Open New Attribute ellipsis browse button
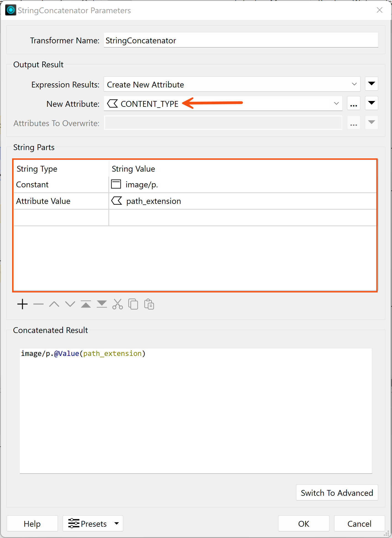Screen dimensions: 392x538 354,103
